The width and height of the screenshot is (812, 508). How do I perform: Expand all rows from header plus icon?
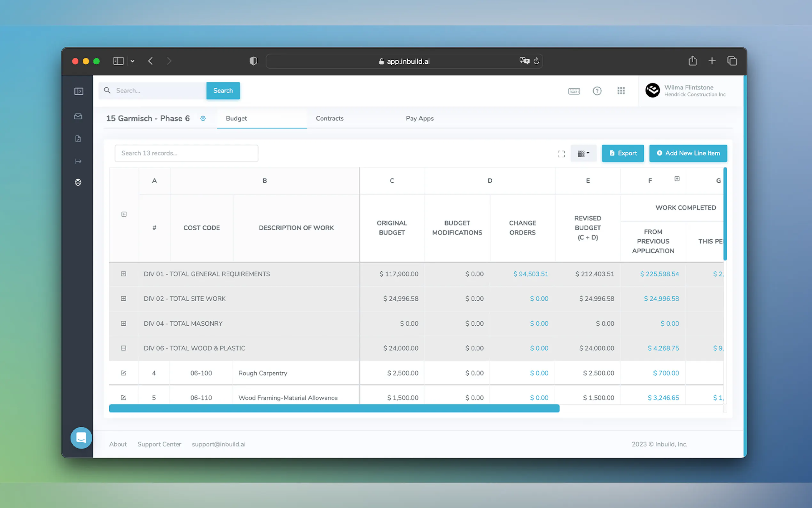point(124,214)
